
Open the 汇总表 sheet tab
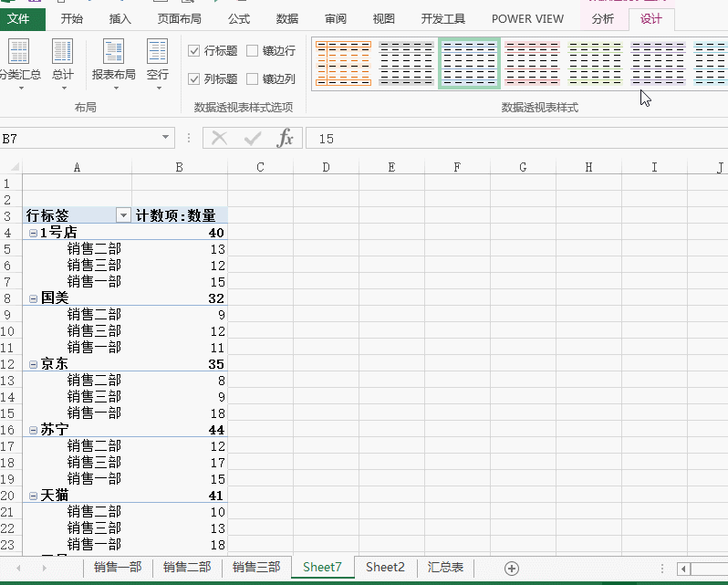click(x=445, y=568)
